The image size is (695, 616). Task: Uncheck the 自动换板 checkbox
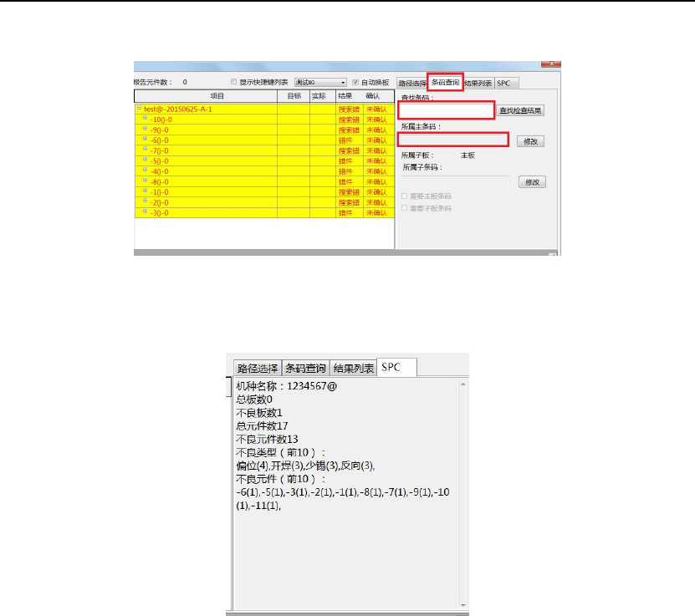point(355,83)
